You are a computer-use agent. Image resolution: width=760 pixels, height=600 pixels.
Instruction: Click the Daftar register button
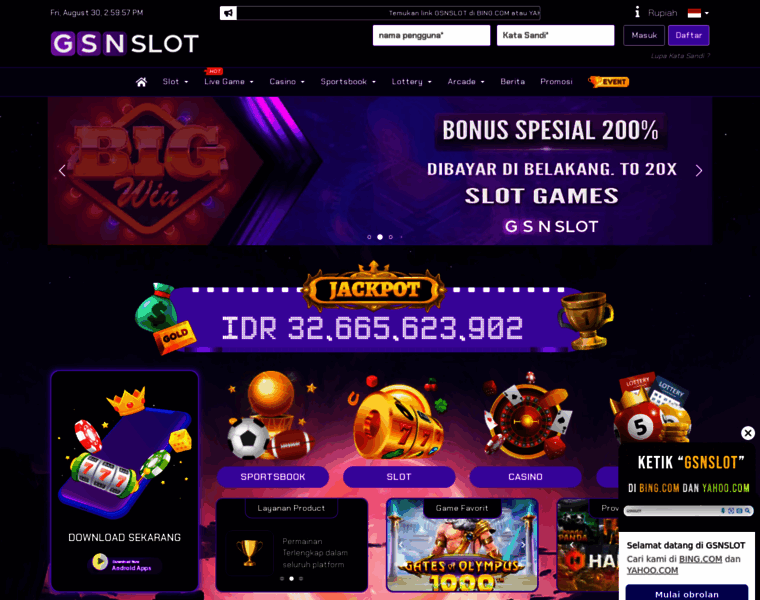pos(689,35)
